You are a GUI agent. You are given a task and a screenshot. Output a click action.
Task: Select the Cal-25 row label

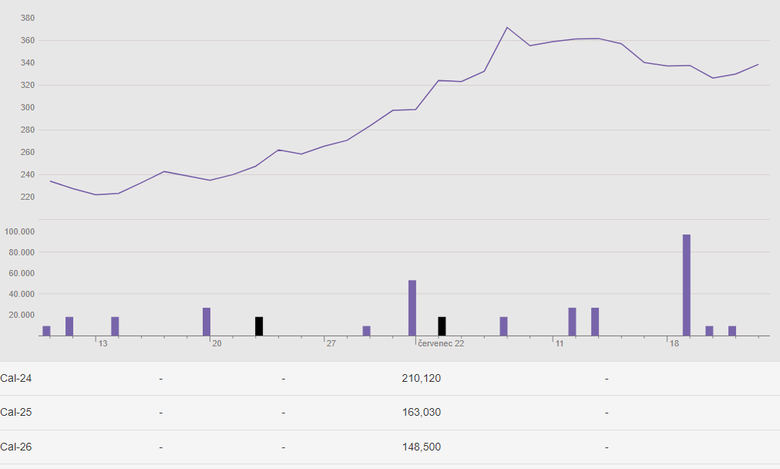16,412
